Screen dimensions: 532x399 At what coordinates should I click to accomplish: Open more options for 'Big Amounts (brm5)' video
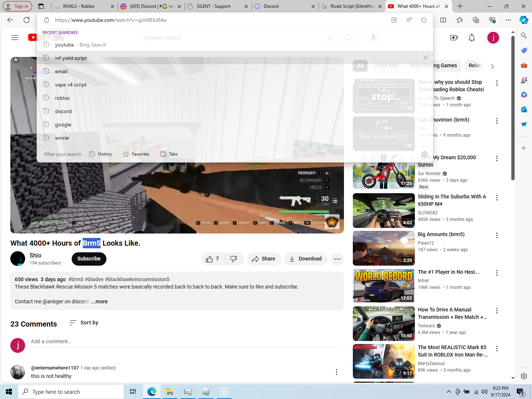(497, 235)
